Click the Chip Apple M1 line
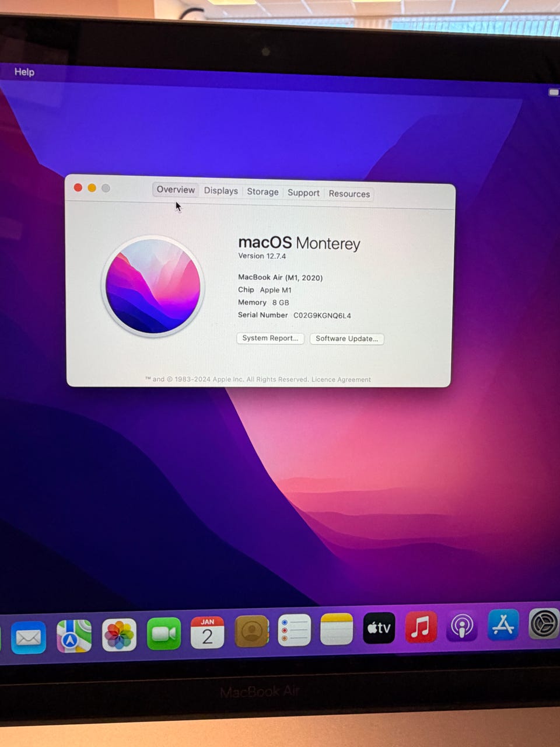 pos(265,289)
